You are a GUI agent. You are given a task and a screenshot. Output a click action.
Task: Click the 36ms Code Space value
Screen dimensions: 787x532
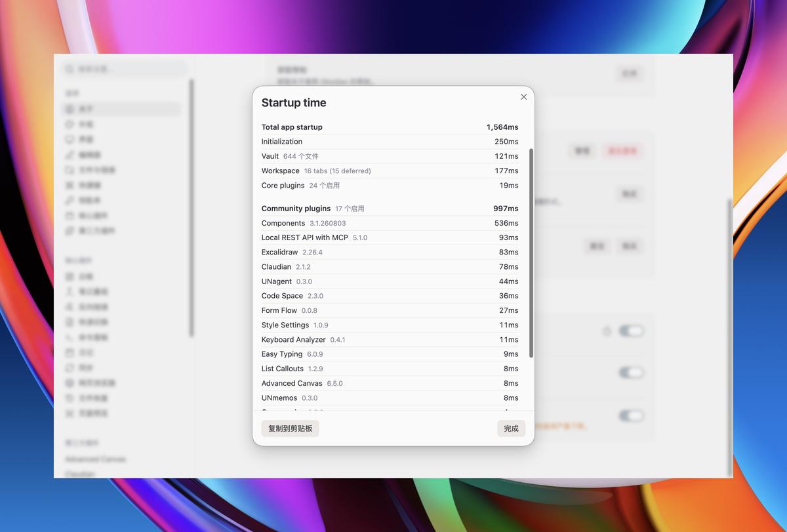508,296
